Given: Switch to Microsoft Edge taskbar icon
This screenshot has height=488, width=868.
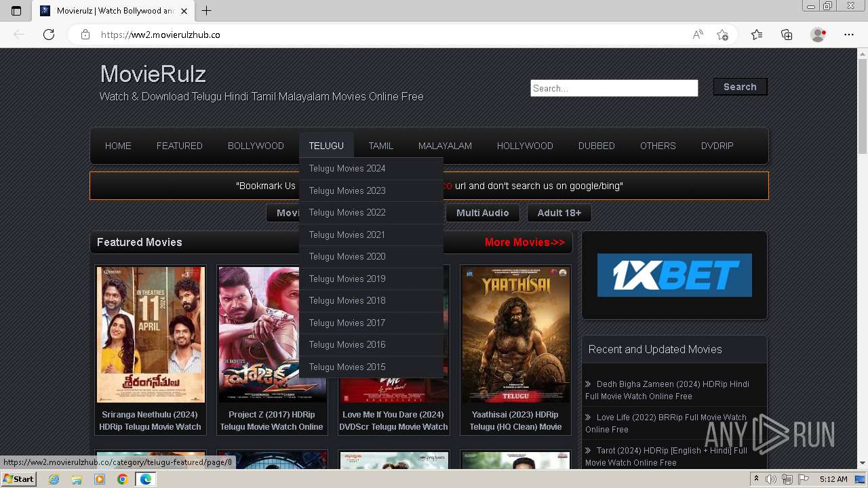Looking at the screenshot, I should tap(145, 479).
